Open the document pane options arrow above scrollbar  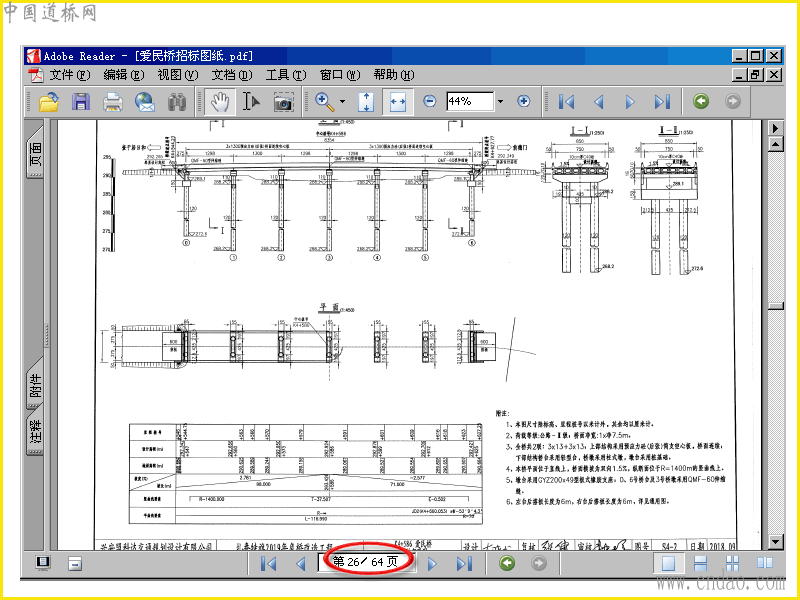(x=775, y=128)
